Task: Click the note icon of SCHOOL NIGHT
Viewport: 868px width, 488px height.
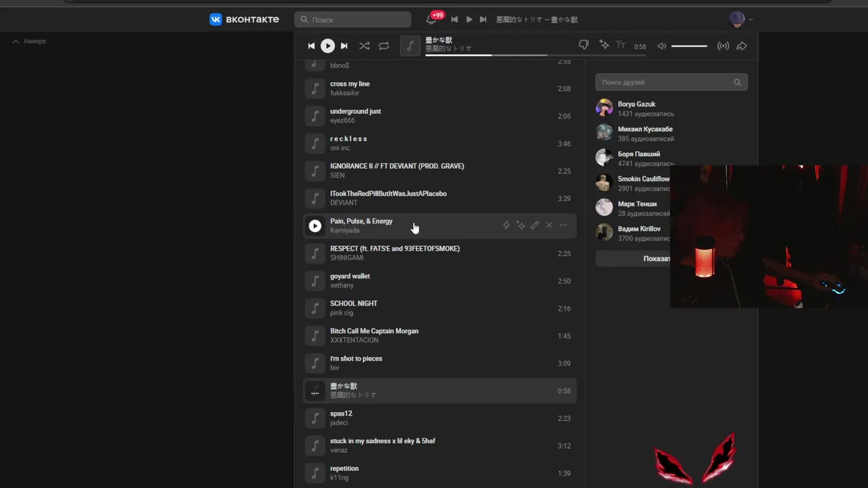Action: coord(315,308)
